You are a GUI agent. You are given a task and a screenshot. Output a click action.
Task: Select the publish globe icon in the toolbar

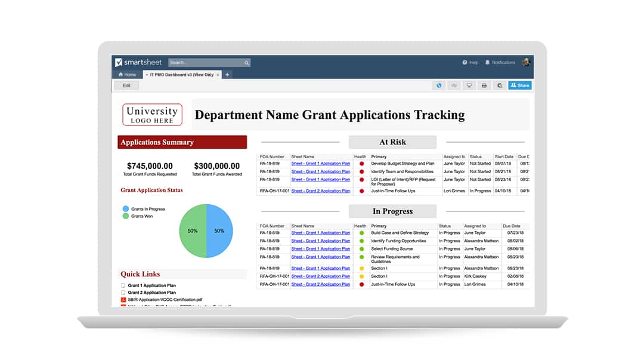coord(439,85)
